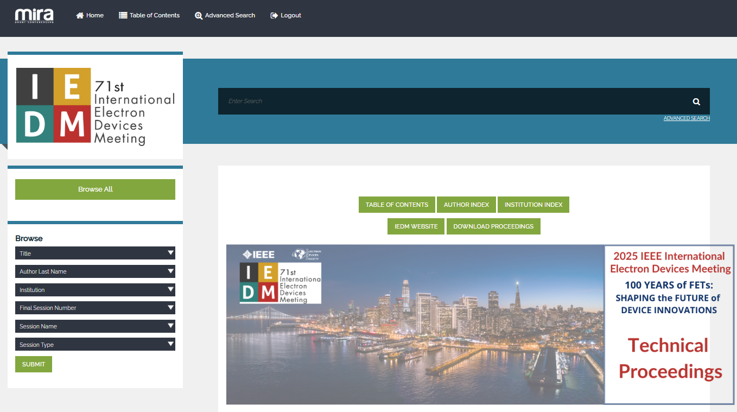Image resolution: width=737 pixels, height=412 pixels.
Task: Click the SUBMIT button
Action: click(33, 364)
